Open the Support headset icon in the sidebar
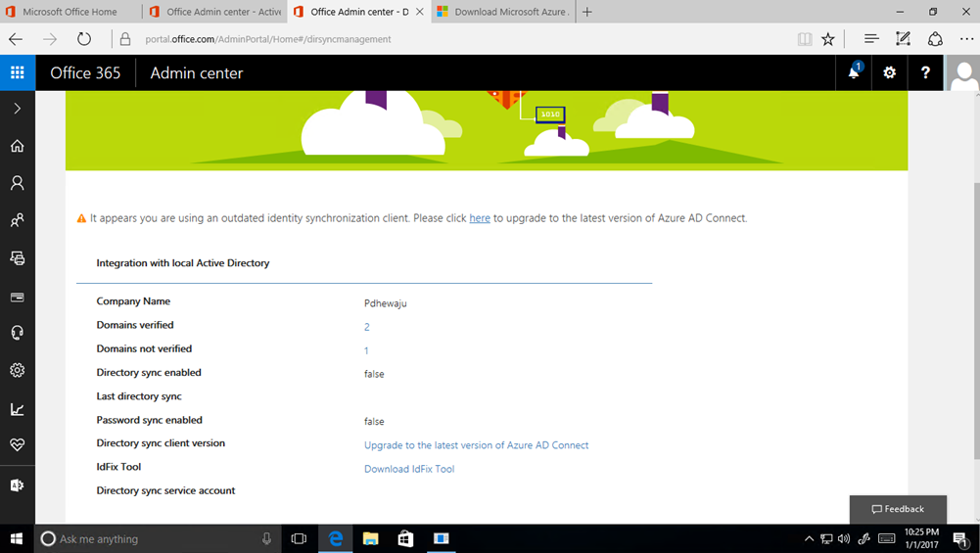The width and height of the screenshot is (980, 553). click(x=18, y=333)
